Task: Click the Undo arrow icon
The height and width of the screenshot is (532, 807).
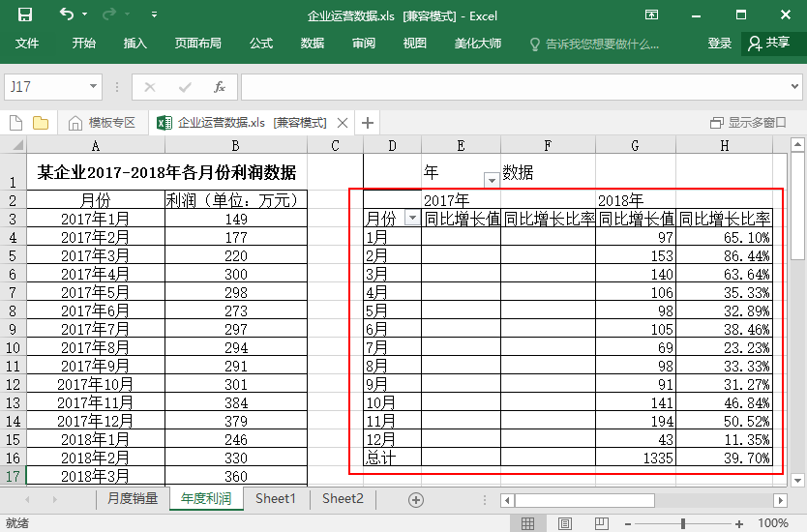Action: coord(66,15)
